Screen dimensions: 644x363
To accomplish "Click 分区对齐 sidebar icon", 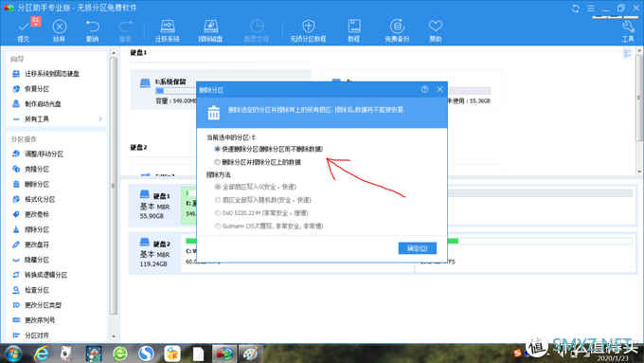I will [x=16, y=336].
